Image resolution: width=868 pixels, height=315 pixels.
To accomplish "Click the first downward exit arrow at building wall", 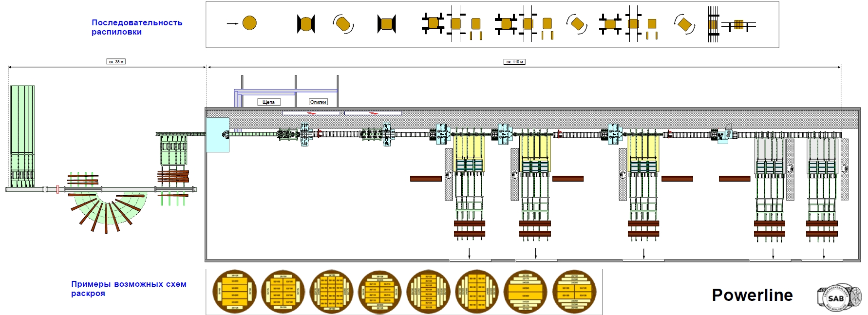I will 470,253.
